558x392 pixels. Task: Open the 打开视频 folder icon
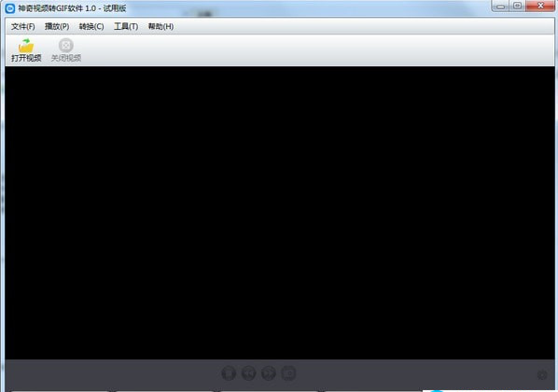26,45
